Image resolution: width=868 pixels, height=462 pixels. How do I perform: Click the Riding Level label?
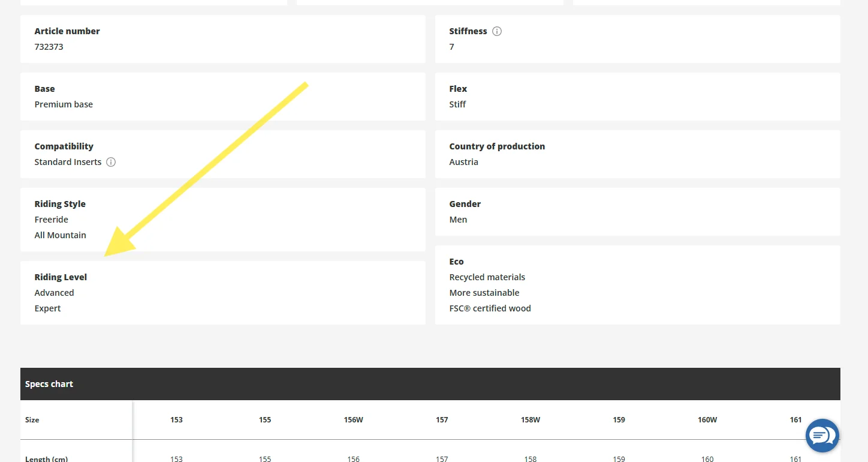[x=61, y=277]
